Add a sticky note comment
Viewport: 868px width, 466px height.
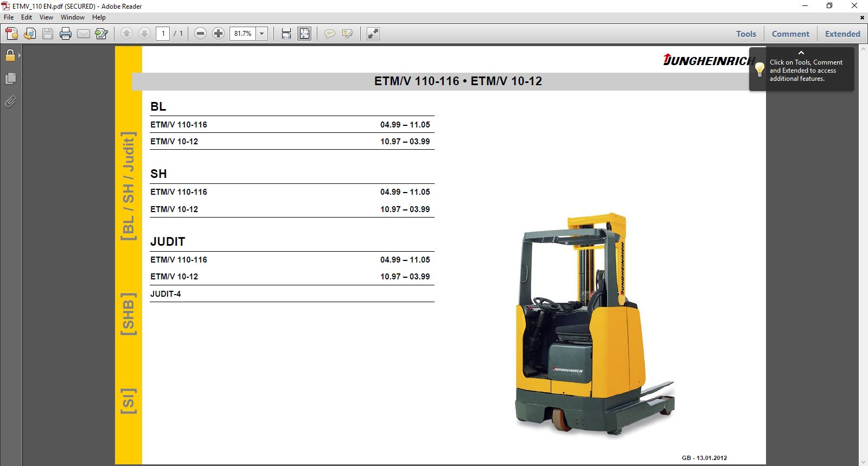tap(329, 34)
